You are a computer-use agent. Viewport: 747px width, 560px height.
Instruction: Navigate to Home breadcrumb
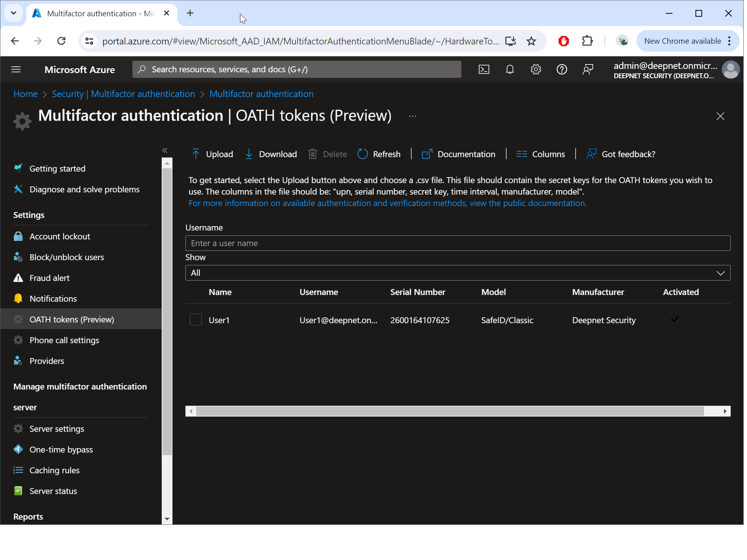click(x=25, y=94)
